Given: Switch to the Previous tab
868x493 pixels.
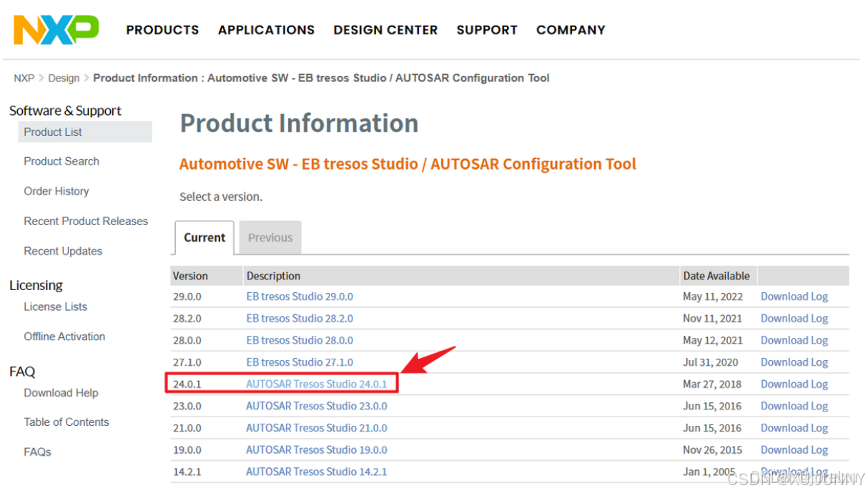Looking at the screenshot, I should [270, 238].
